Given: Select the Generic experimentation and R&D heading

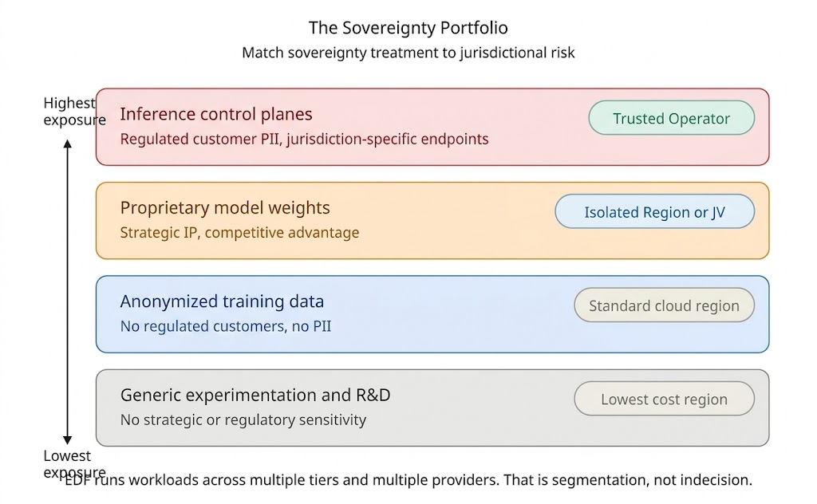Looking at the screenshot, I should coord(255,395).
